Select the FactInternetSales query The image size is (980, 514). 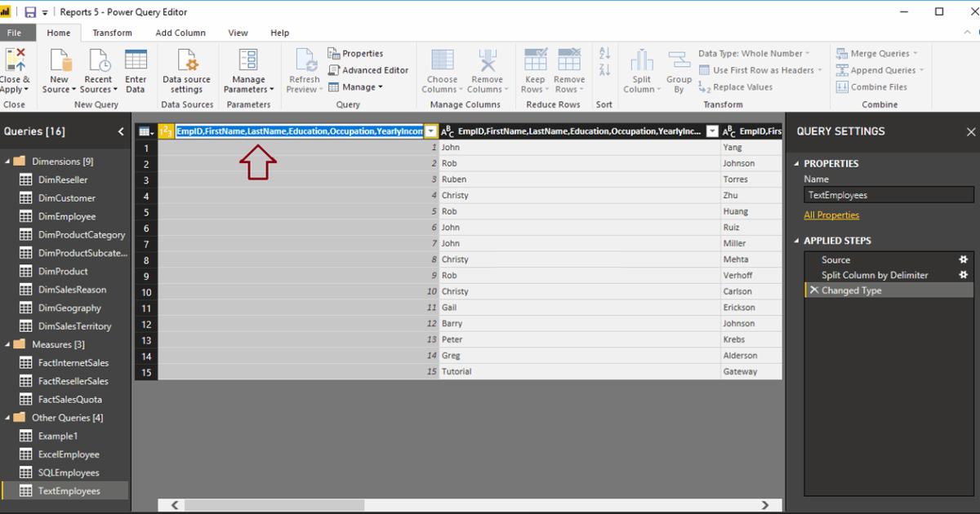pyautogui.click(x=73, y=363)
